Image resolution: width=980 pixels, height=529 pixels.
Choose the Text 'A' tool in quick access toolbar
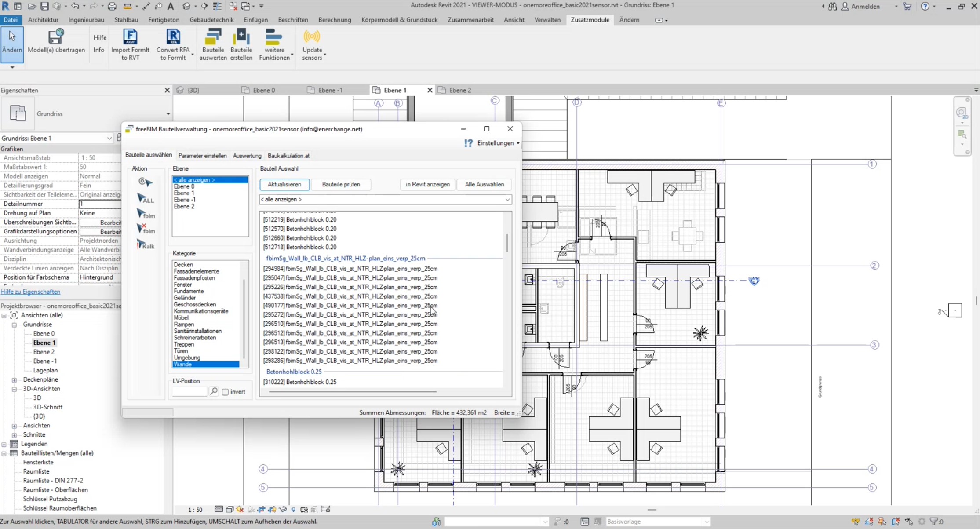[x=171, y=6]
